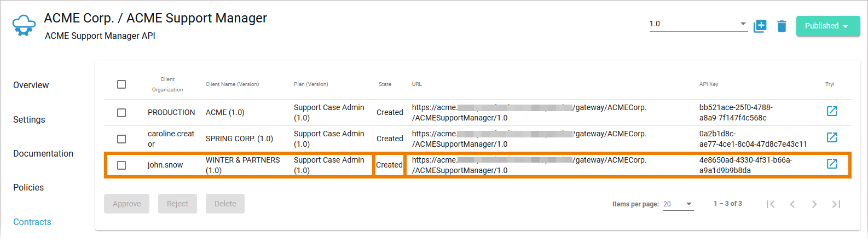Jump to the last page of contracts

point(836,204)
